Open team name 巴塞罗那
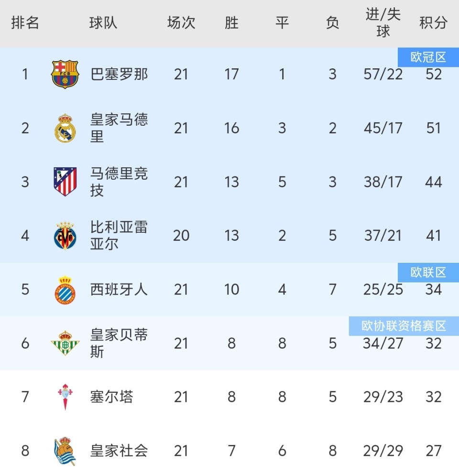The image size is (459, 476). 119,75
